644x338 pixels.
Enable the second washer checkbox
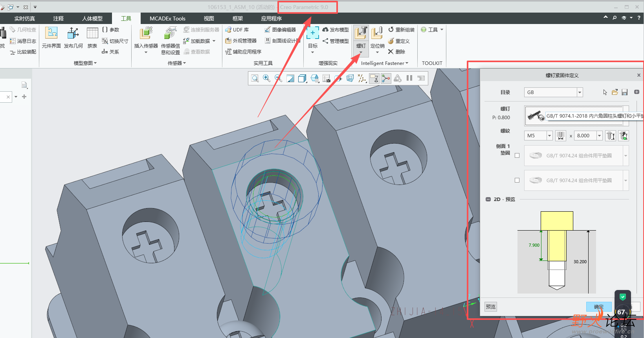click(517, 180)
